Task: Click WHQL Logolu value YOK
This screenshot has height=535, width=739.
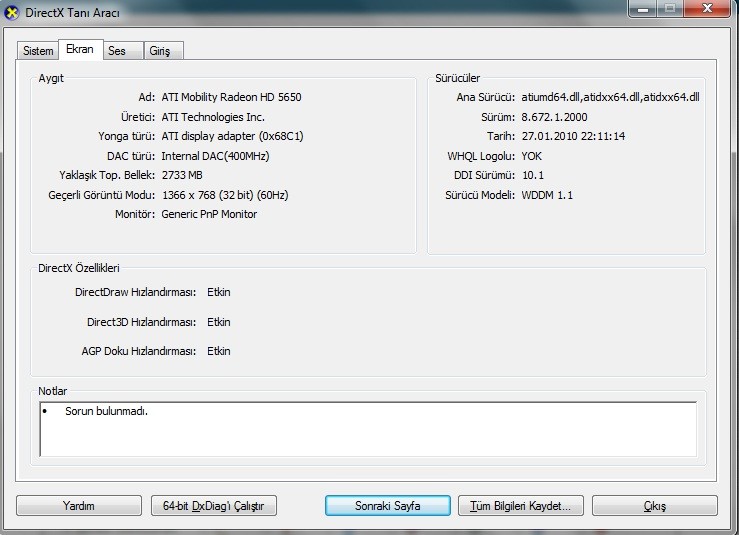Action: tap(532, 156)
